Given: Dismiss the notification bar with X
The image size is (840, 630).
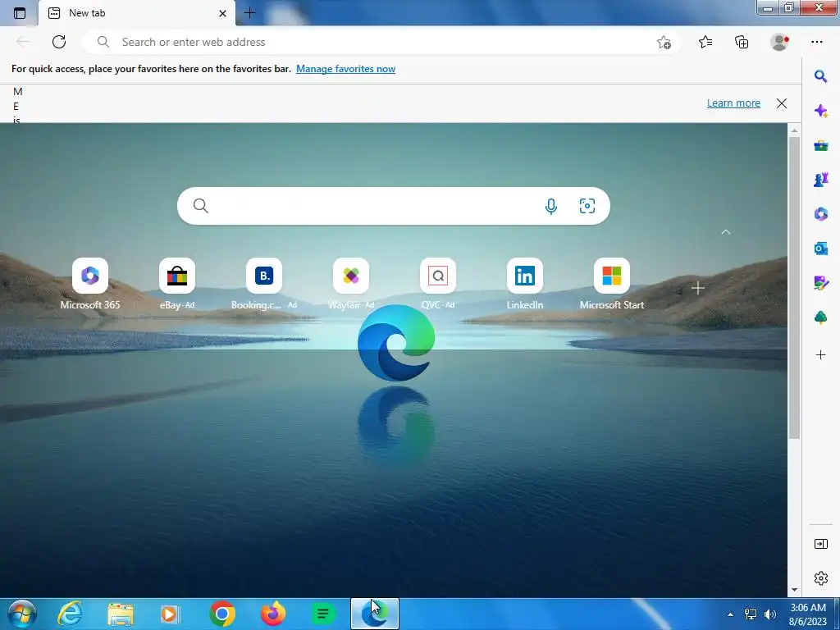Looking at the screenshot, I should pos(782,103).
